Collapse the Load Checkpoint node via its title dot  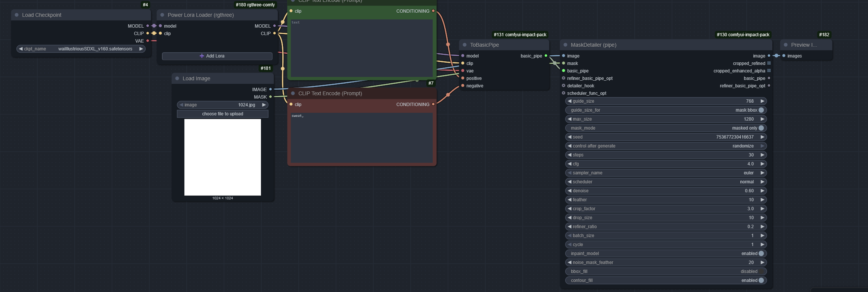pos(17,15)
